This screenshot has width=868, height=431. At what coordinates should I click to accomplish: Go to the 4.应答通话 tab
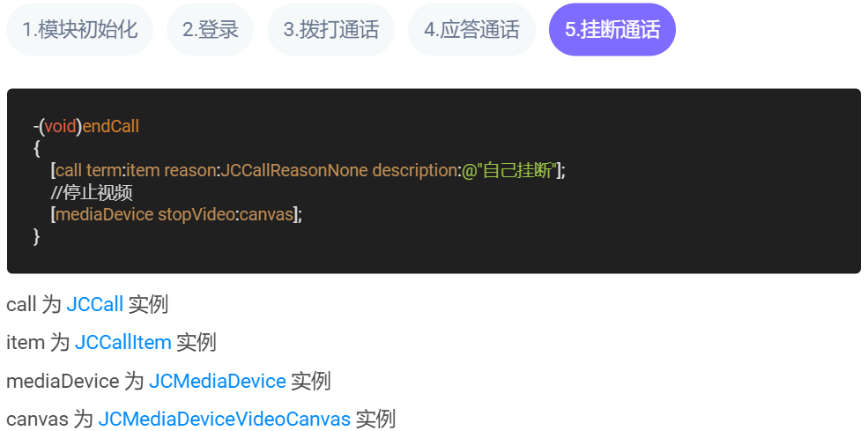471,29
